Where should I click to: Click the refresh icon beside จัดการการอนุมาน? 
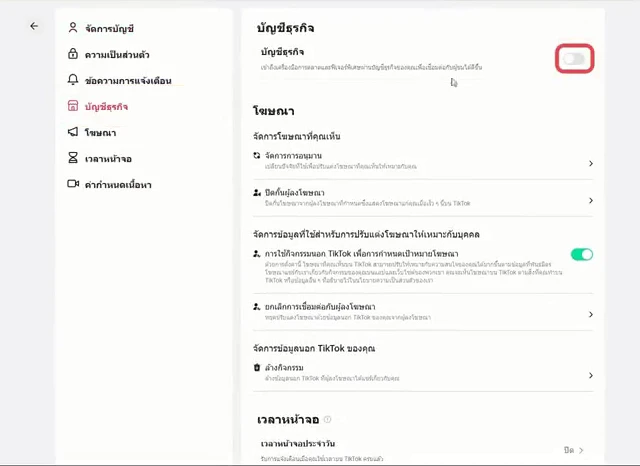tap(257, 155)
